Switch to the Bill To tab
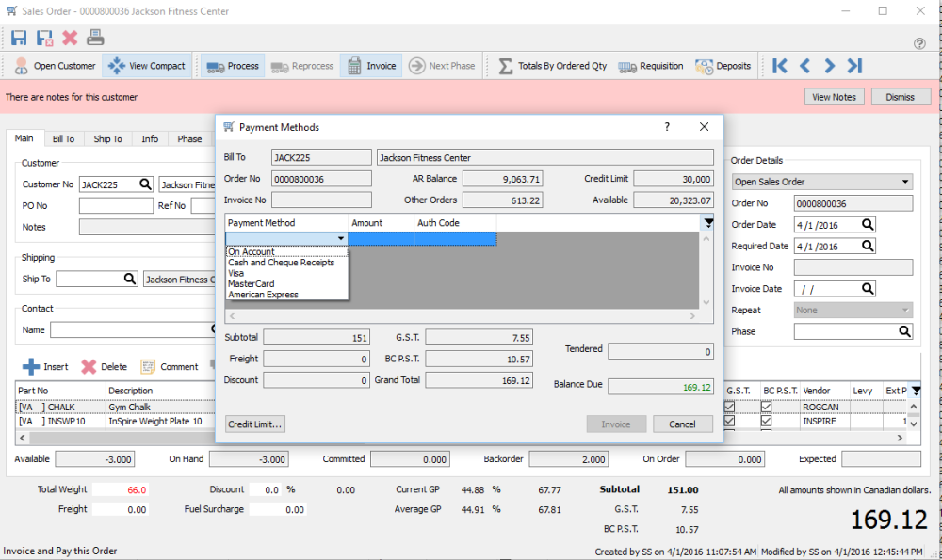 click(63, 139)
